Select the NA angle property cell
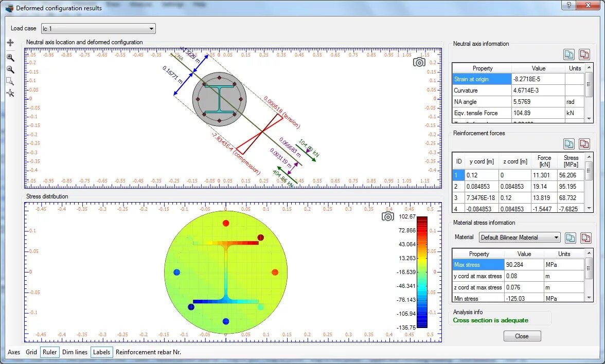The height and width of the screenshot is (364, 605). tap(482, 102)
